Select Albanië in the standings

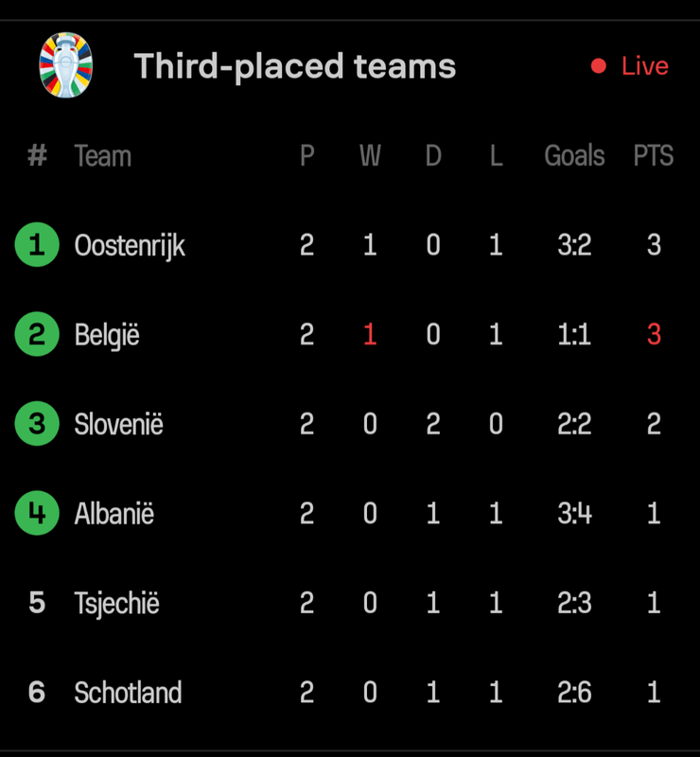point(114,514)
